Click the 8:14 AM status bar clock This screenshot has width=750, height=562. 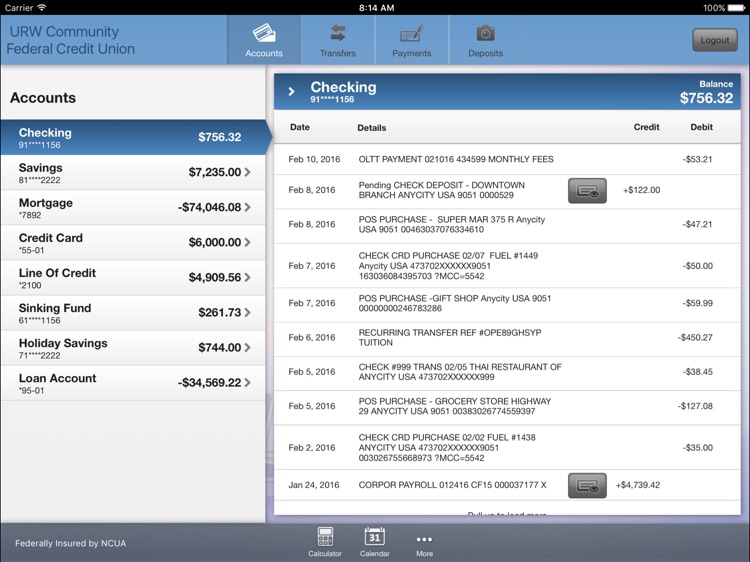click(376, 8)
